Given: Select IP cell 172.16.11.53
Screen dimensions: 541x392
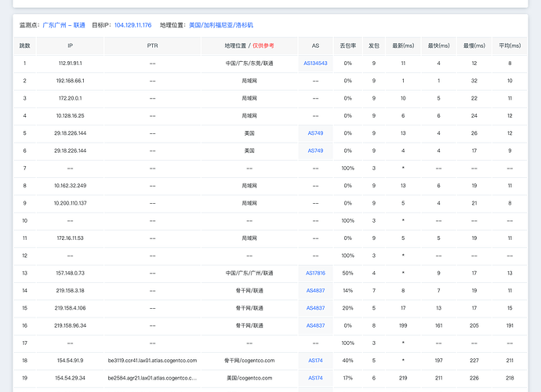Looking at the screenshot, I should point(70,238).
